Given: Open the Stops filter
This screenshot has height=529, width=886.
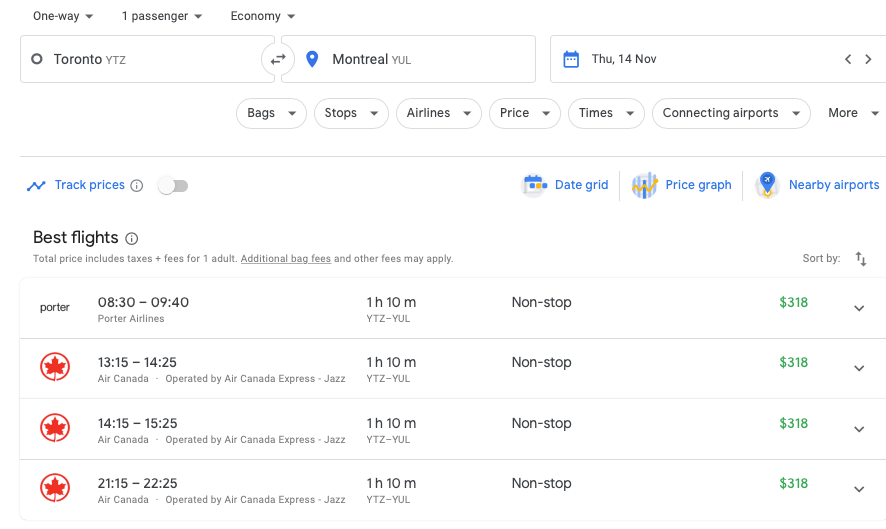Looking at the screenshot, I should (x=351, y=113).
